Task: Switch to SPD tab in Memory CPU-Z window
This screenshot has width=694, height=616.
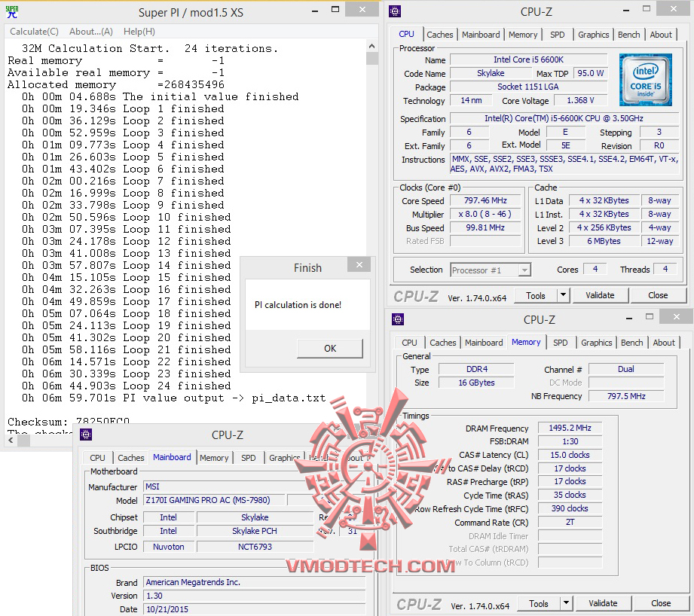Action: (561, 343)
